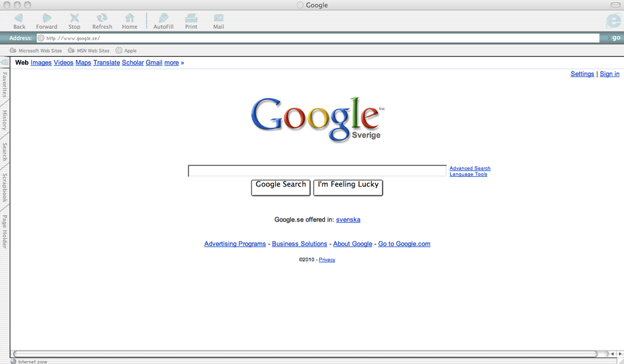Open the Scrapbook side tab
The width and height of the screenshot is (624, 364).
pos(4,188)
